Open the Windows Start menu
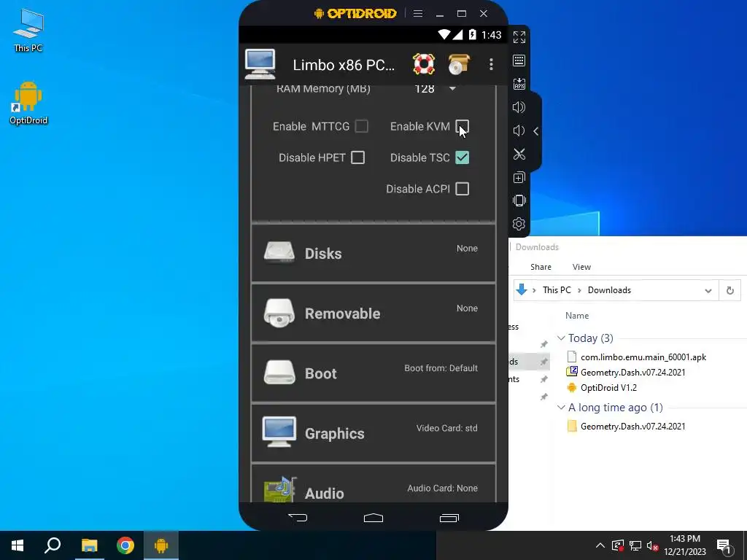The height and width of the screenshot is (560, 747). 18,545
